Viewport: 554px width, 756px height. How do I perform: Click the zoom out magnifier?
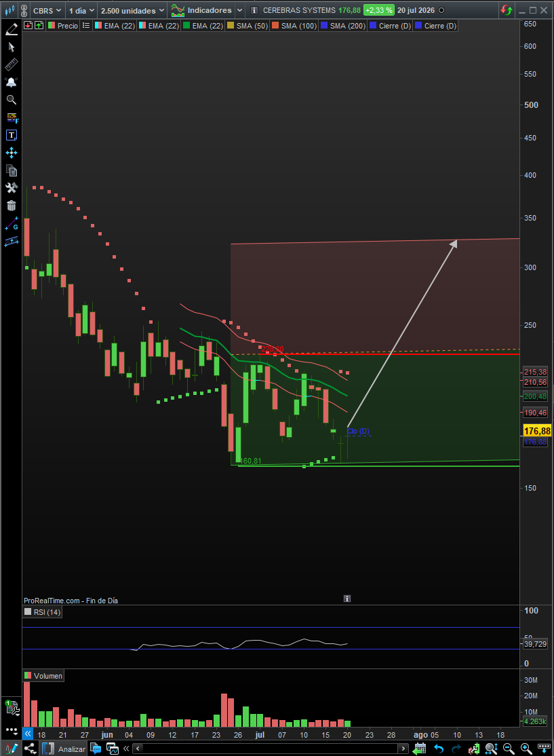coord(509,749)
